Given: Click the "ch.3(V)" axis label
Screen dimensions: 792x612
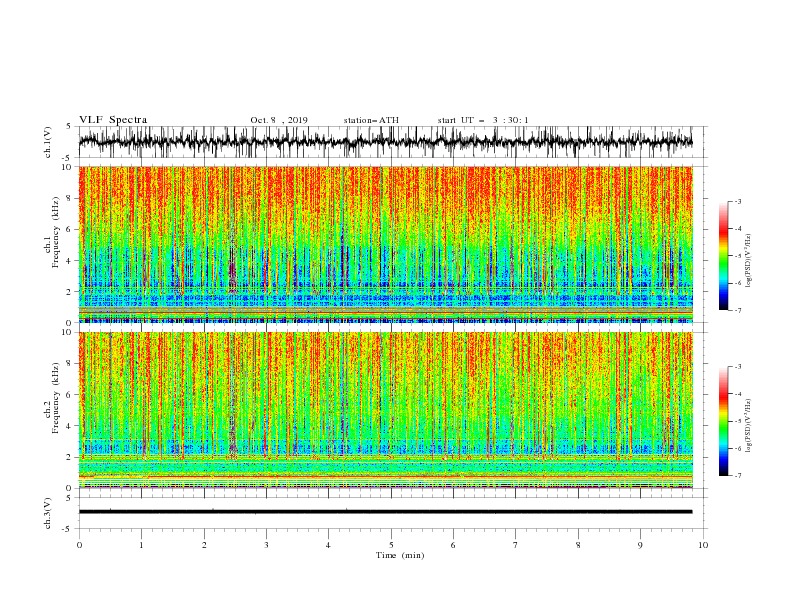Looking at the screenshot, I should click(48, 513).
